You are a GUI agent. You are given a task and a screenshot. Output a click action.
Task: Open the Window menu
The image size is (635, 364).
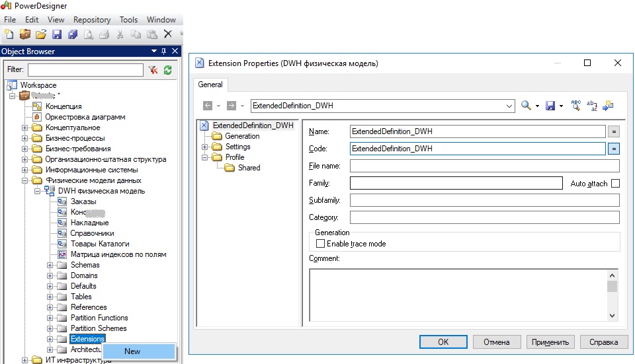[161, 19]
